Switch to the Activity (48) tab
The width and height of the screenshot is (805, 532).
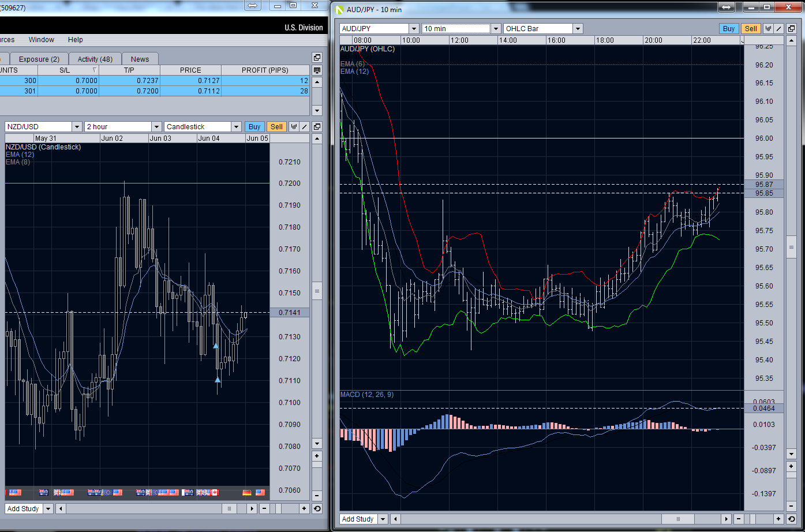[x=95, y=59]
